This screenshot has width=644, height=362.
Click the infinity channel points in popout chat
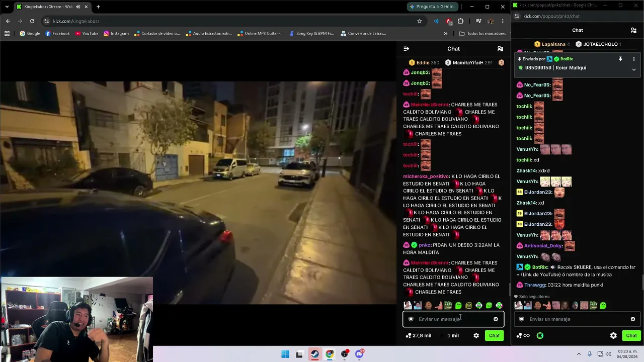coord(523,335)
